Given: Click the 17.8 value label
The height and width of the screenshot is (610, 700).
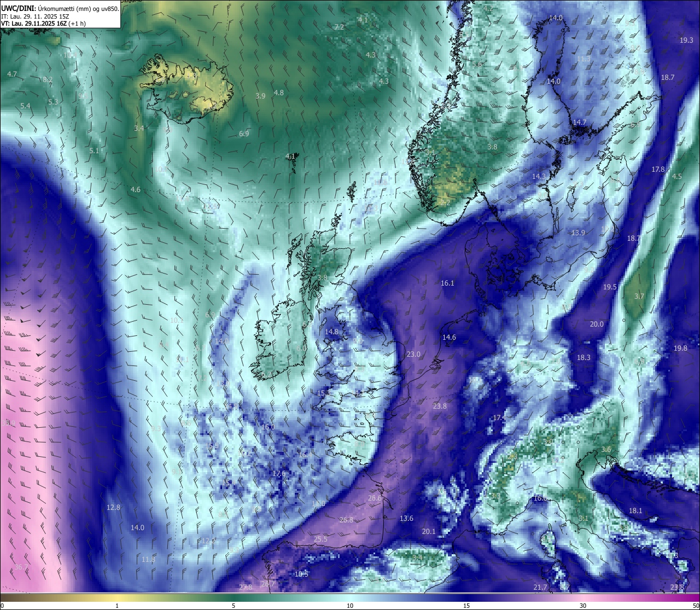Looking at the screenshot, I should [658, 170].
